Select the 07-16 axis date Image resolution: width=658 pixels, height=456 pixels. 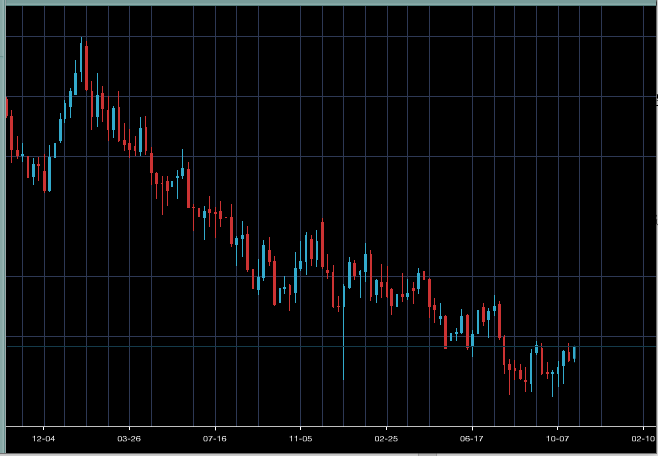(215, 439)
